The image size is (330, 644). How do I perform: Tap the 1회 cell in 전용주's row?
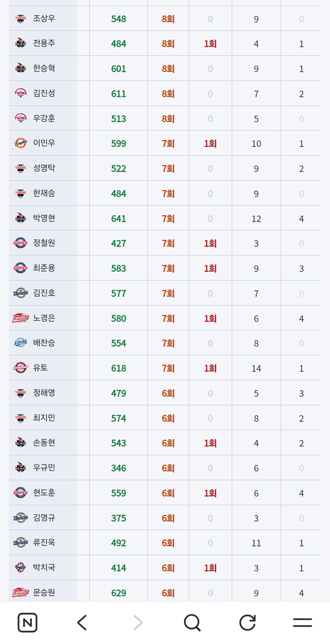point(210,44)
